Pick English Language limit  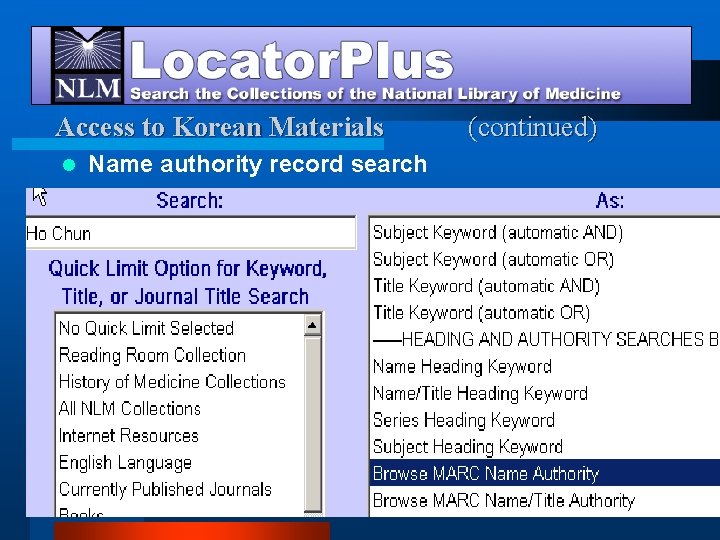coord(180,462)
